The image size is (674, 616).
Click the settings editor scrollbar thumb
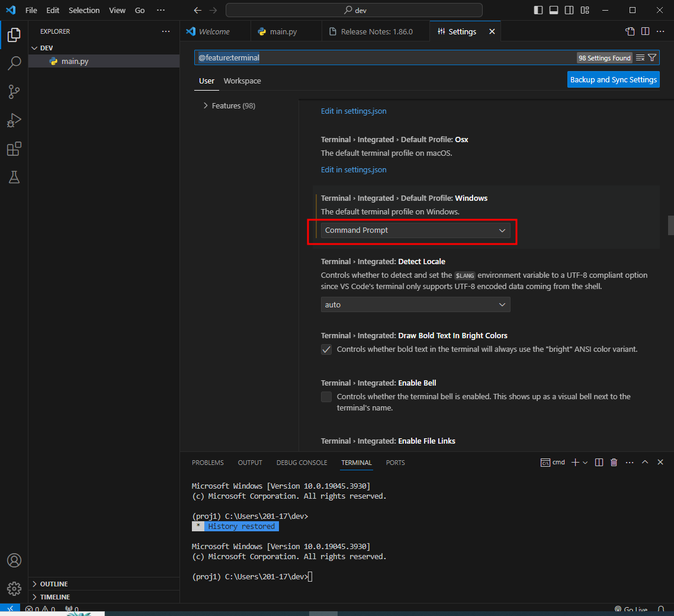point(670,226)
